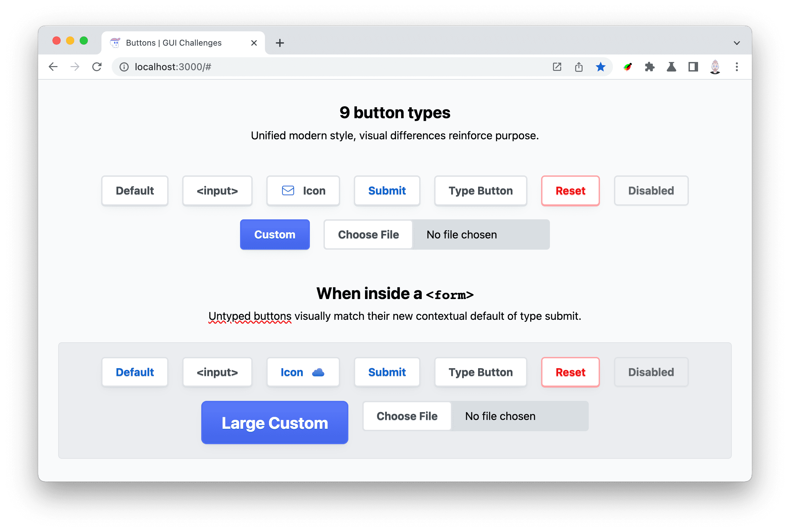Click the Custom blue button

click(x=275, y=233)
